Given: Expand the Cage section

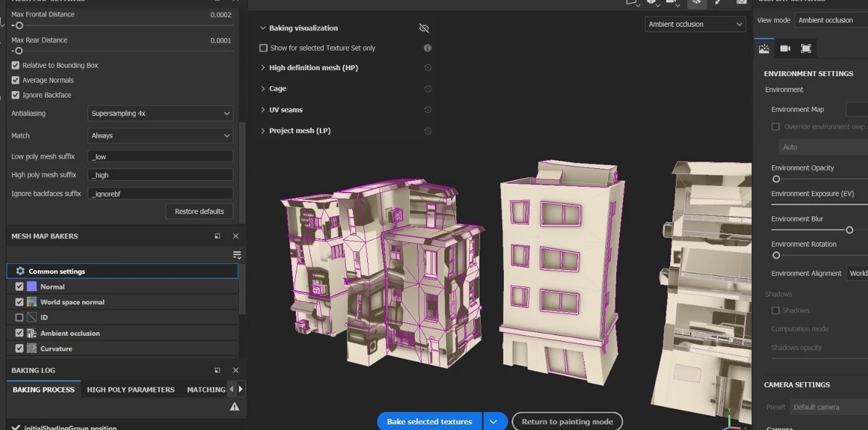Looking at the screenshot, I should [x=263, y=88].
